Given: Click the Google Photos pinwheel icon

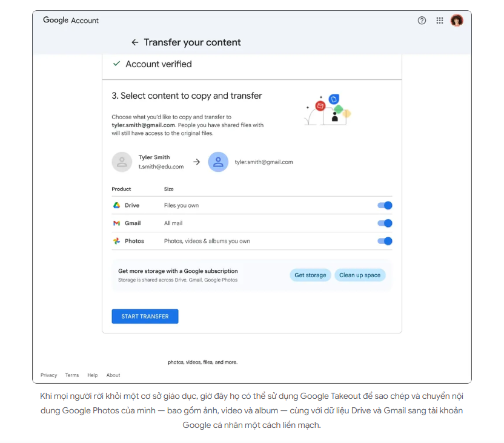Looking at the screenshot, I should tap(116, 241).
